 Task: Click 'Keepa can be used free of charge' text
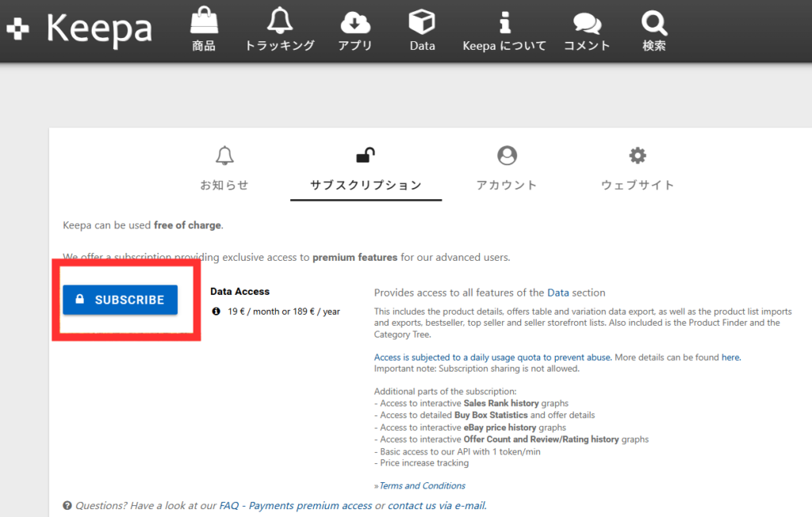tap(143, 225)
